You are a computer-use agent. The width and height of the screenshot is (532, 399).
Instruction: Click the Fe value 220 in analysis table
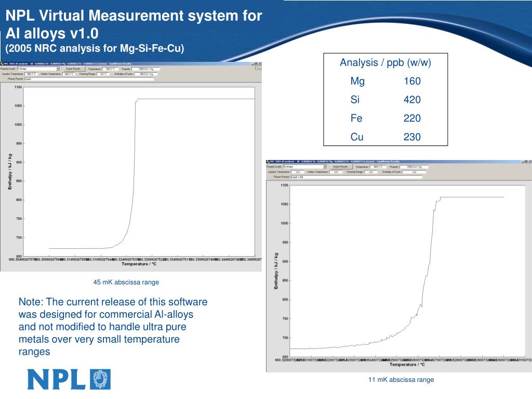[x=412, y=118]
